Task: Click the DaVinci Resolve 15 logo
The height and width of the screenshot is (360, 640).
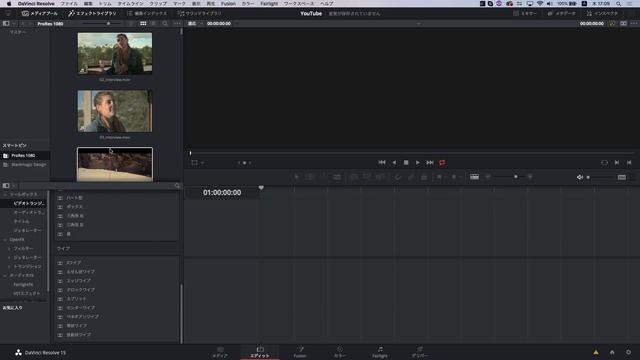Action: 18,352
